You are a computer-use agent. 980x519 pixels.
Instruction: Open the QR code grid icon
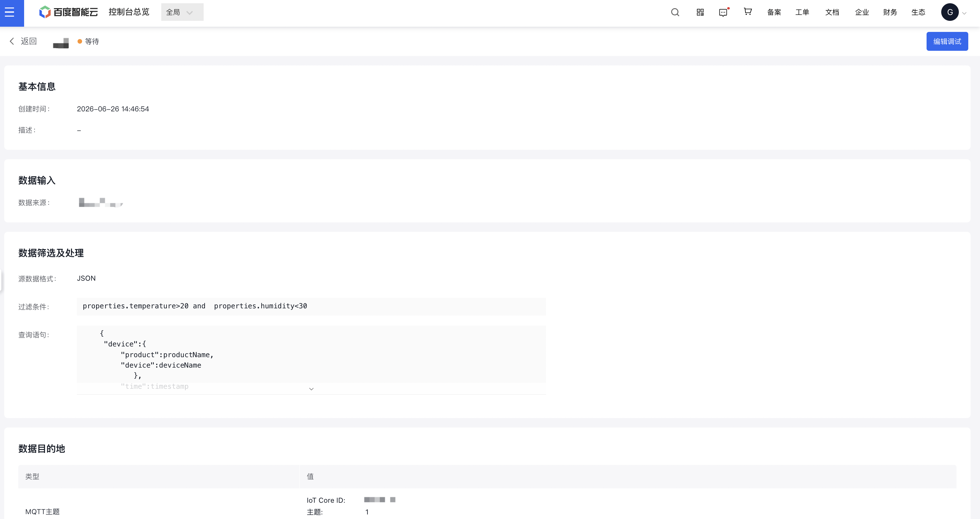[x=700, y=12]
